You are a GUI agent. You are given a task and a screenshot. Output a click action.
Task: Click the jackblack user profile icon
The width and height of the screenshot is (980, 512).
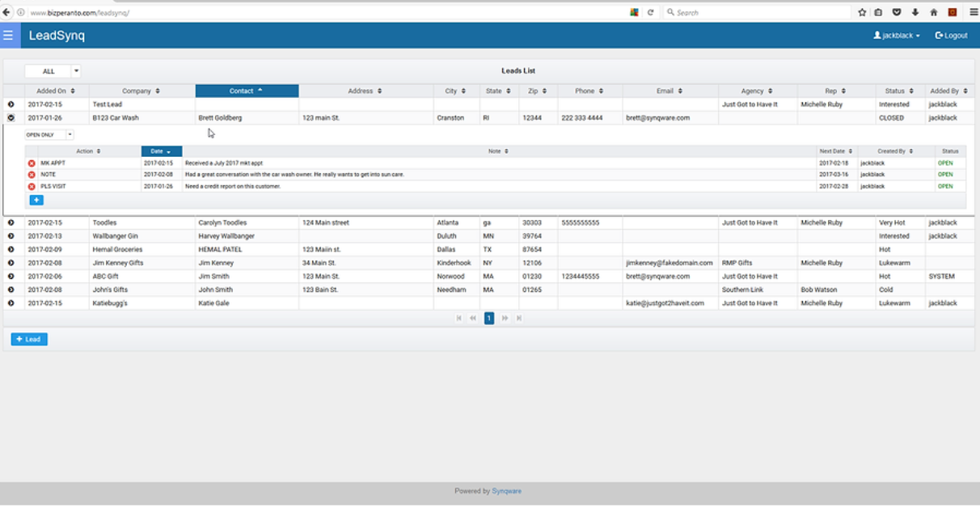coord(877,35)
